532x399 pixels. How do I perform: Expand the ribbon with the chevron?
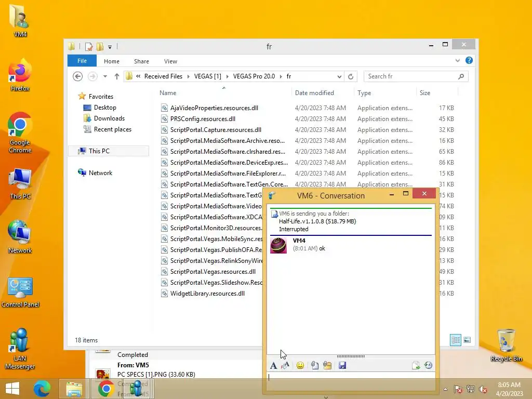coord(457,60)
